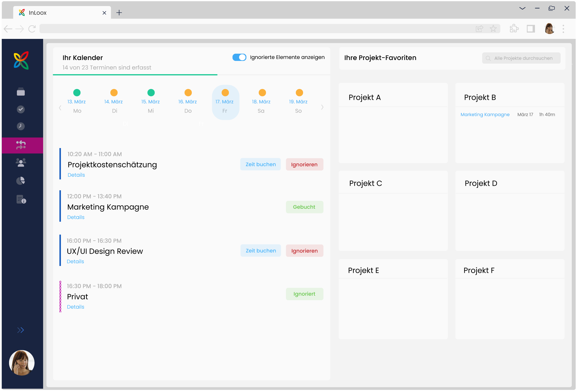
Task: Open the Projekt A card
Action: click(x=393, y=123)
